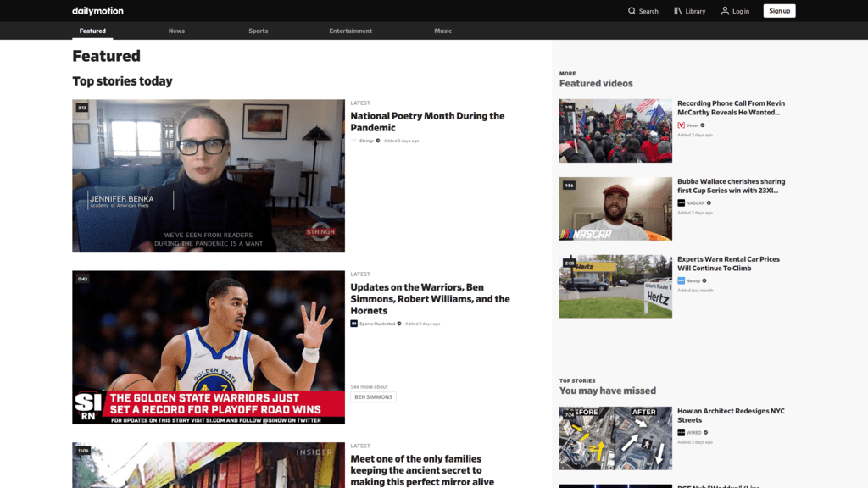This screenshot has height=488, width=868.
Task: Click the dailymotion logo
Action: (97, 11)
